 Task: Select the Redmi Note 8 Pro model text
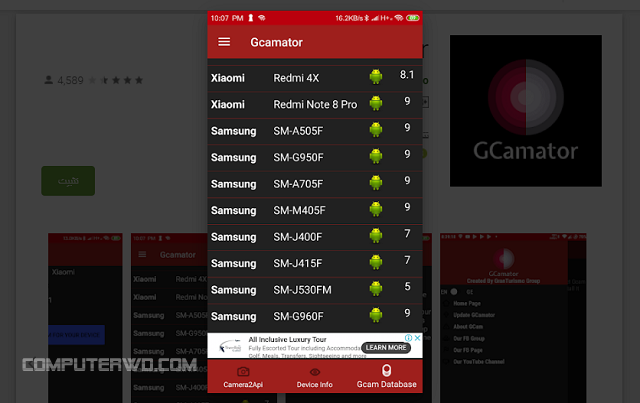pos(315,105)
